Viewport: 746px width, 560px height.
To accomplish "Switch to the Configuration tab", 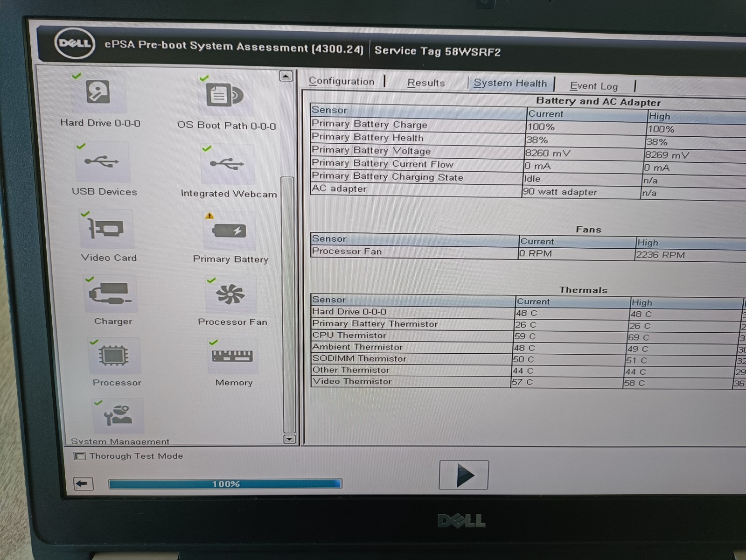I will (342, 81).
